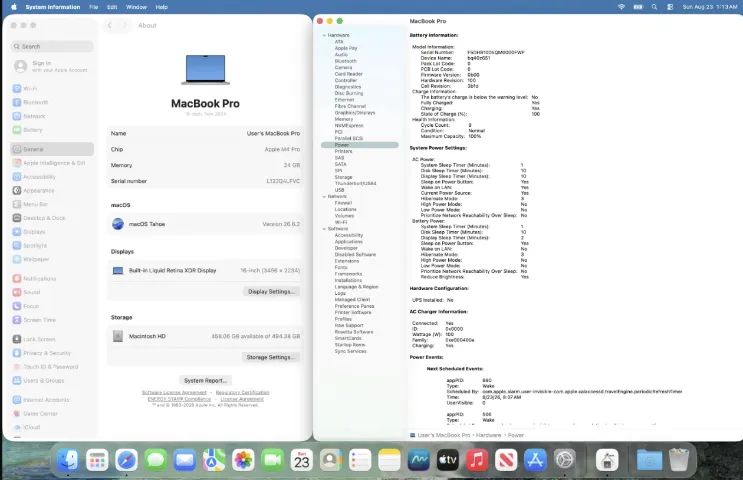Select Startup Items under Software
743x480 pixels.
click(x=350, y=345)
